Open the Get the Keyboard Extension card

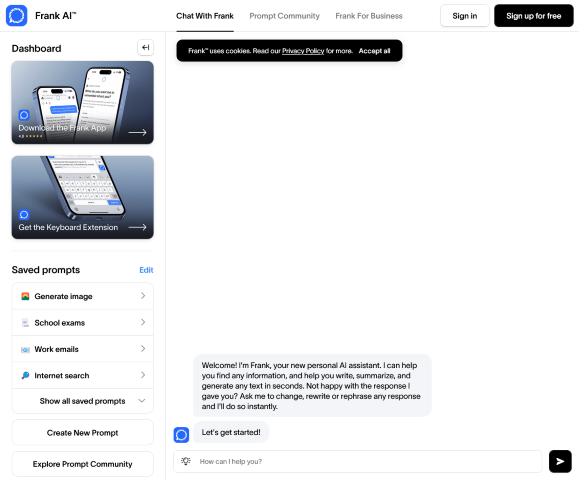tap(82, 197)
